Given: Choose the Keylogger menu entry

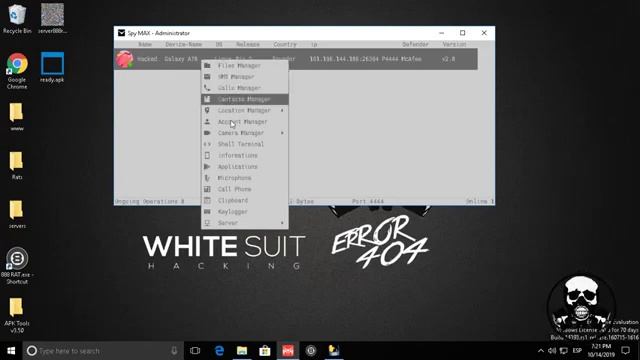Looking at the screenshot, I should tap(244, 212).
